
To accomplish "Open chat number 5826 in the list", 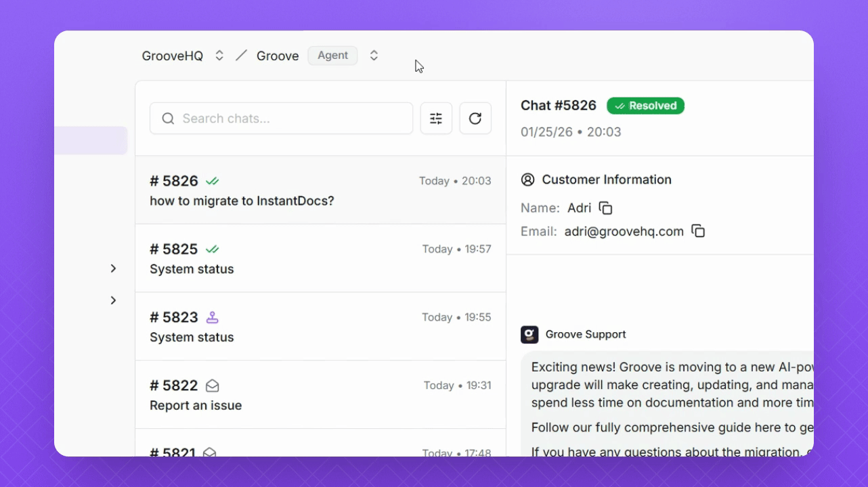I will (x=321, y=190).
